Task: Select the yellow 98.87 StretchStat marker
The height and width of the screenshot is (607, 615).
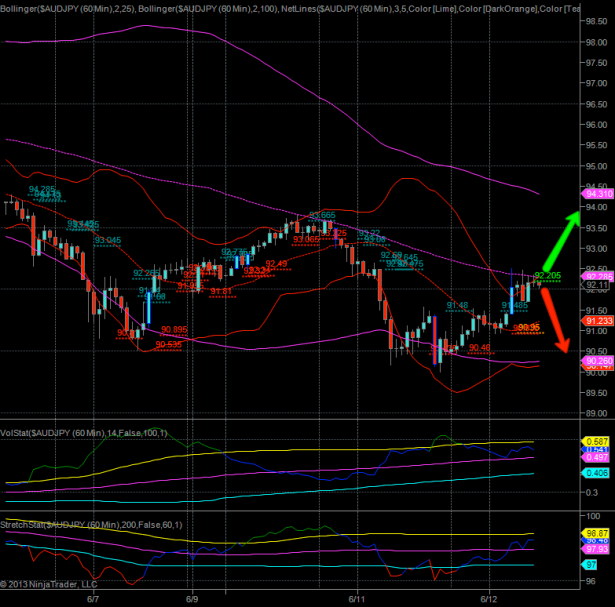Action: coord(598,533)
